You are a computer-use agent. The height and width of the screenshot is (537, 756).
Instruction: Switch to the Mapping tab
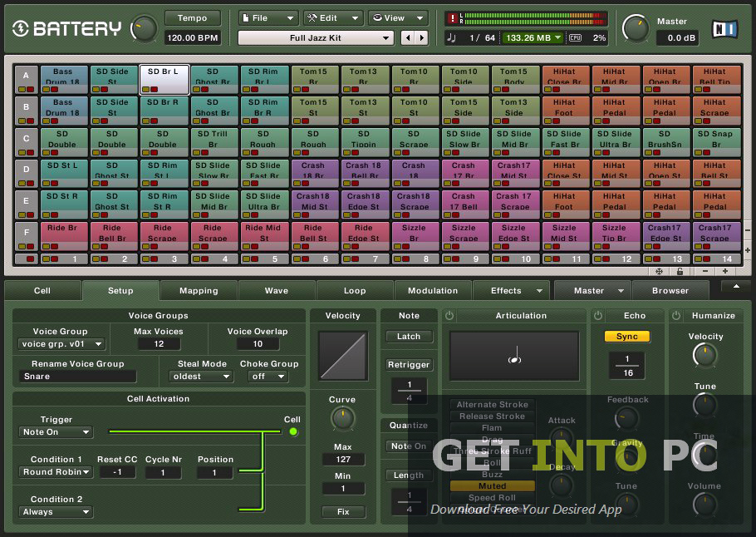click(199, 290)
